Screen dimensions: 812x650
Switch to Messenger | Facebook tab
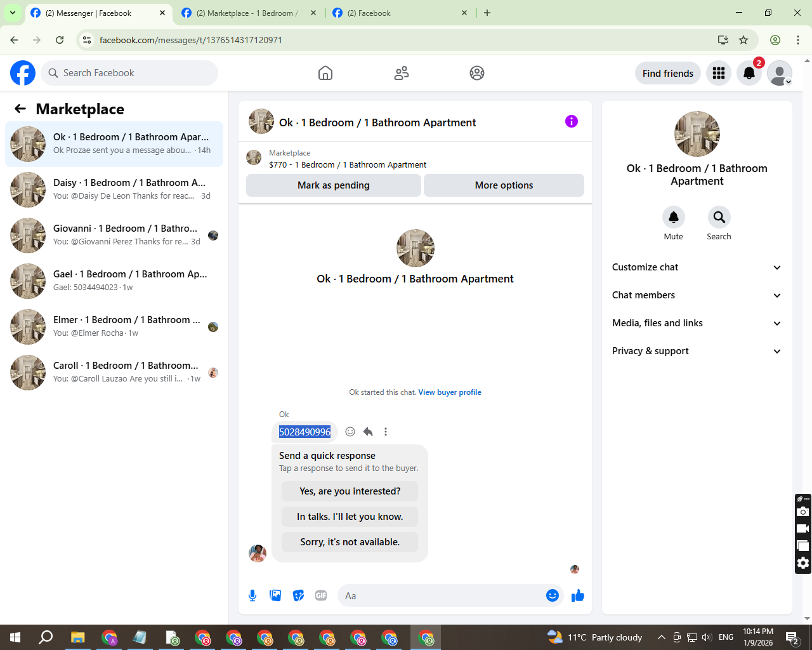tap(98, 13)
